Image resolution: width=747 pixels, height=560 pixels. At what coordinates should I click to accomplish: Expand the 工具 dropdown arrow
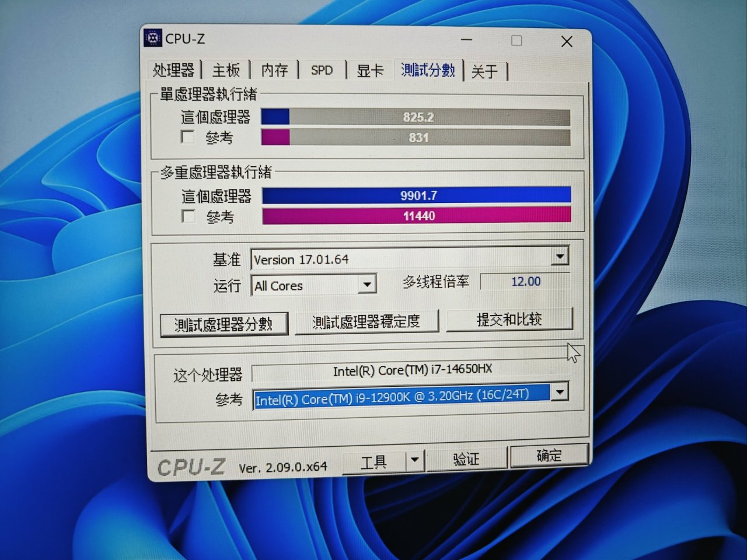click(x=414, y=460)
